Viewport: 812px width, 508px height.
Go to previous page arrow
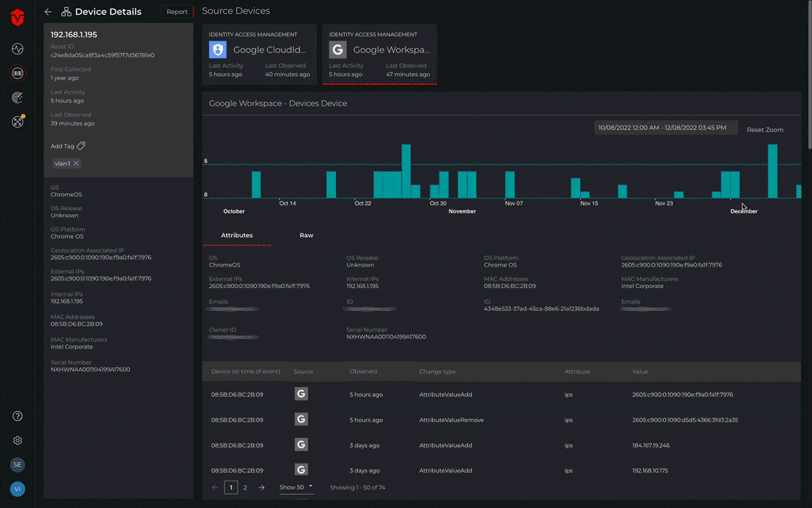tap(215, 487)
